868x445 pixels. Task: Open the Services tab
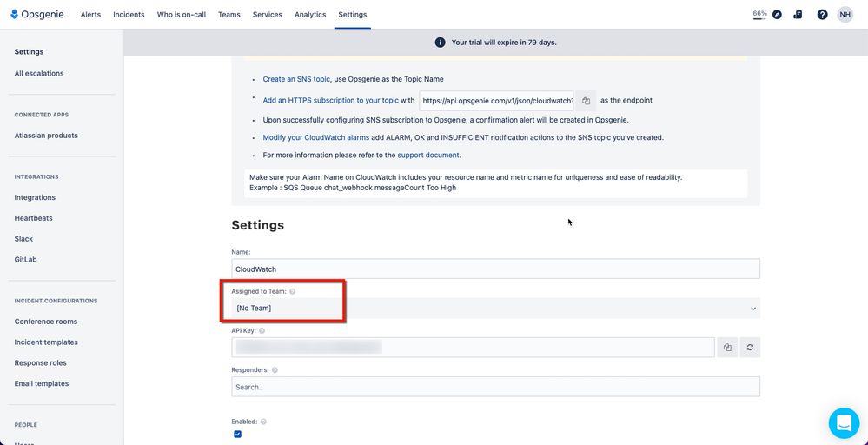[268, 15]
